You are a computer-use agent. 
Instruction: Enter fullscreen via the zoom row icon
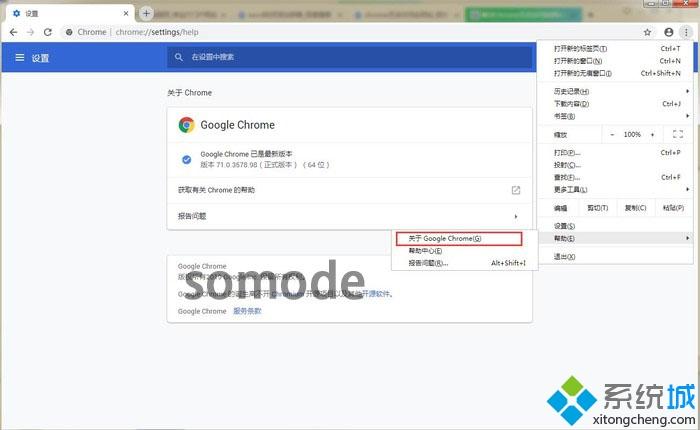pos(678,134)
